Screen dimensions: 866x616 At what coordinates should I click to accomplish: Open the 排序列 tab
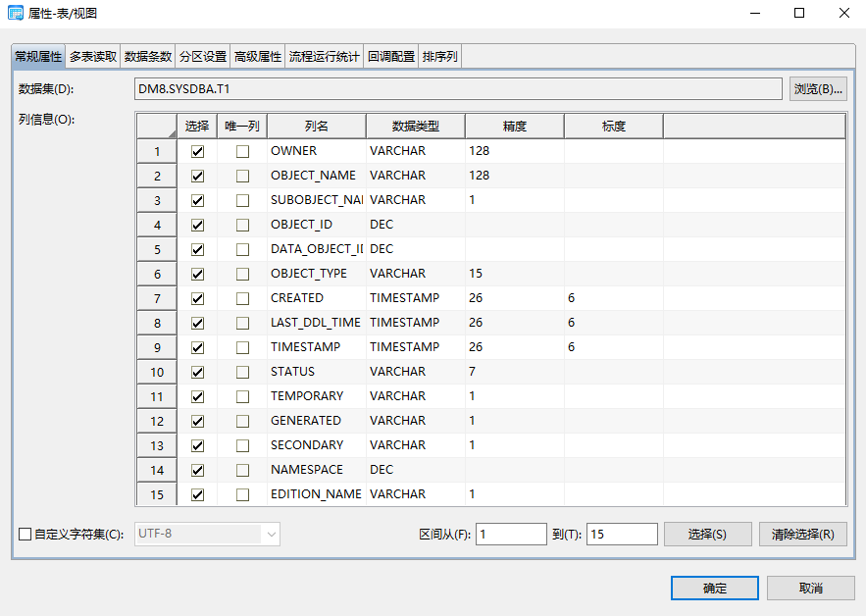439,56
